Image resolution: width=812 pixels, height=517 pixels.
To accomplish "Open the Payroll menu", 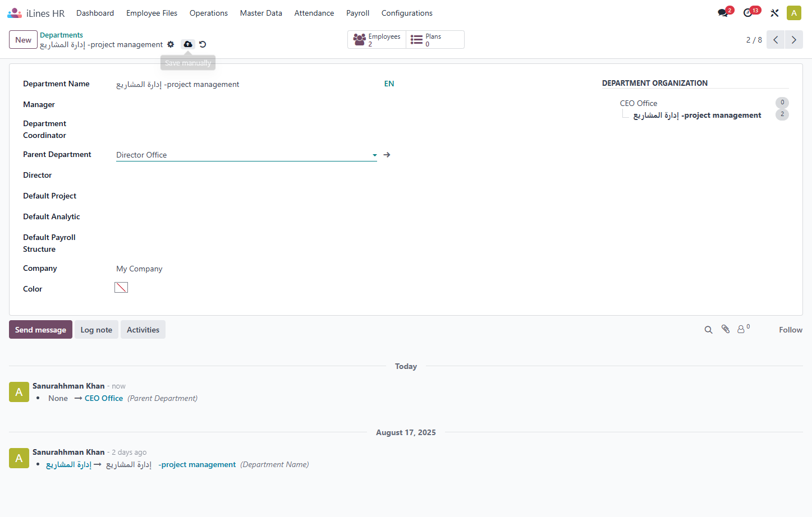I will [x=358, y=13].
